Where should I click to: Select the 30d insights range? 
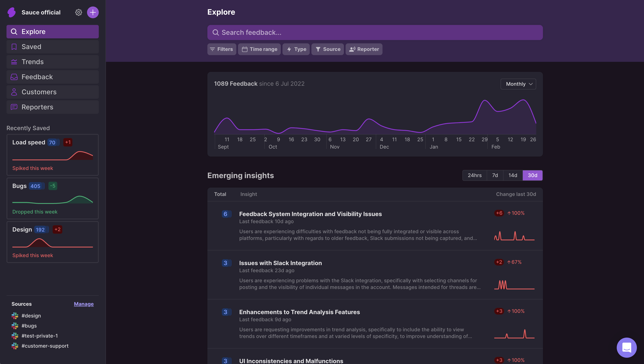532,175
